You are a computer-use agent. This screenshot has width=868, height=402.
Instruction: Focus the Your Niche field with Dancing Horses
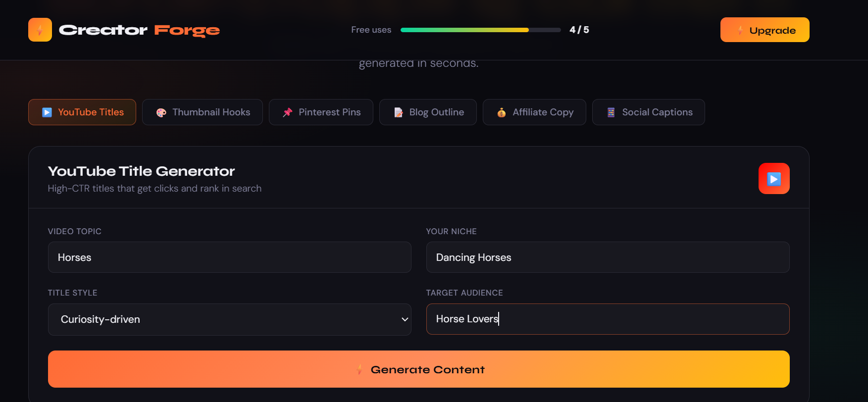(x=608, y=257)
